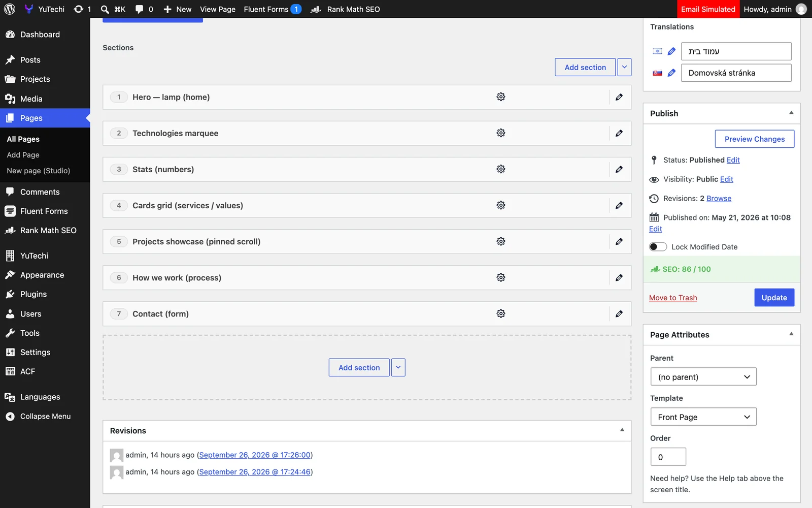
Task: Toggle Lock Modified Date switch
Action: [658, 247]
